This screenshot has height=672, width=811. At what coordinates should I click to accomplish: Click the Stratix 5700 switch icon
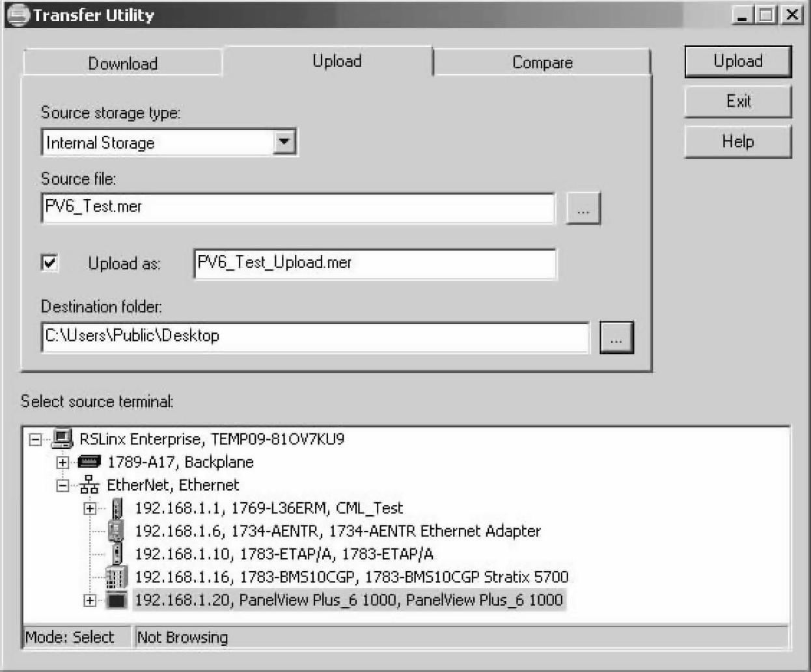tap(115, 577)
